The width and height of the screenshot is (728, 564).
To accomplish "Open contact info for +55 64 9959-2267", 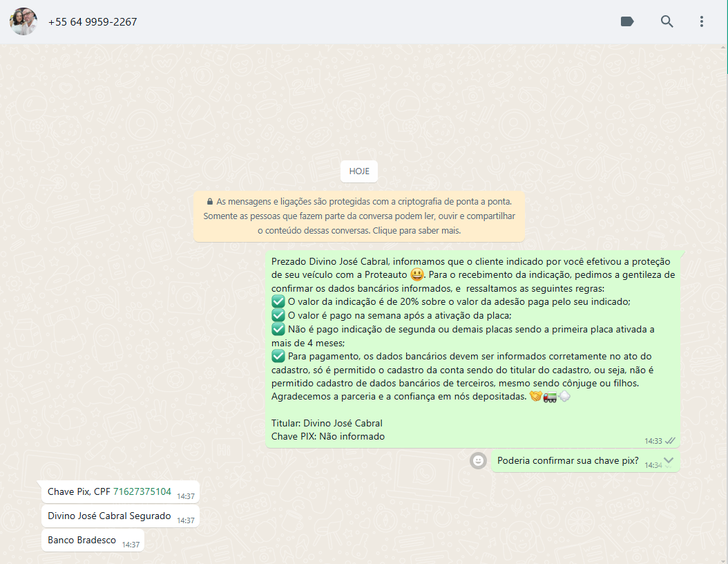I will coord(93,22).
